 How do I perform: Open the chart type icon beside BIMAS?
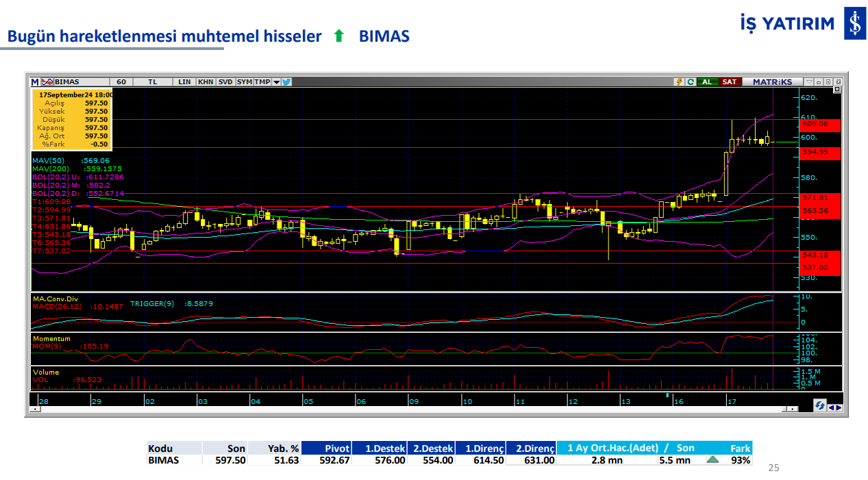pos(47,81)
